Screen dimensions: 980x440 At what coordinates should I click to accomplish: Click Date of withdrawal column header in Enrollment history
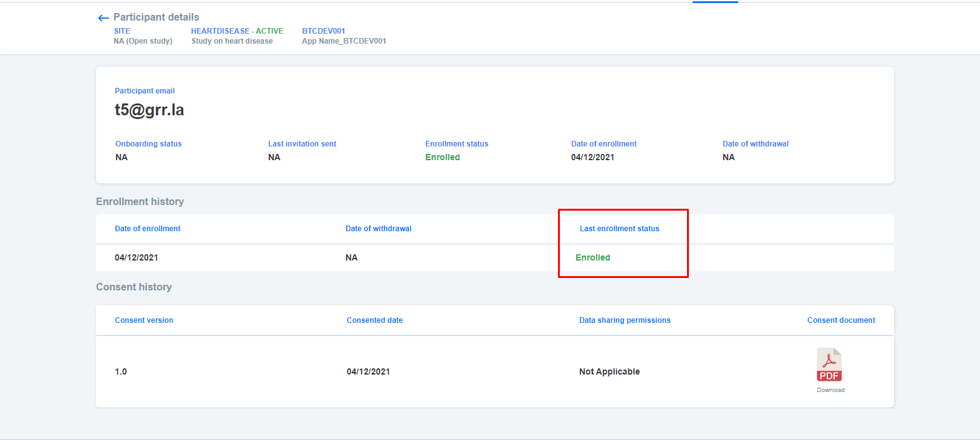coord(378,229)
